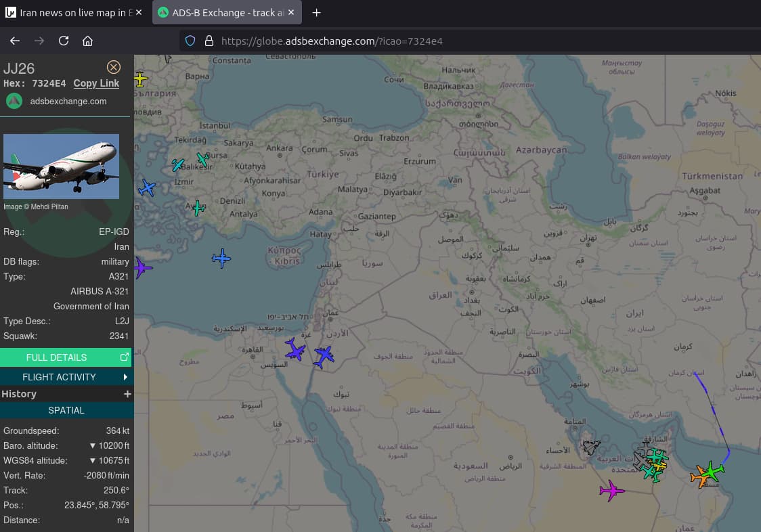This screenshot has width=761, height=532.
Task: Select the left blue aircraft near Suez
Action: tap(295, 349)
